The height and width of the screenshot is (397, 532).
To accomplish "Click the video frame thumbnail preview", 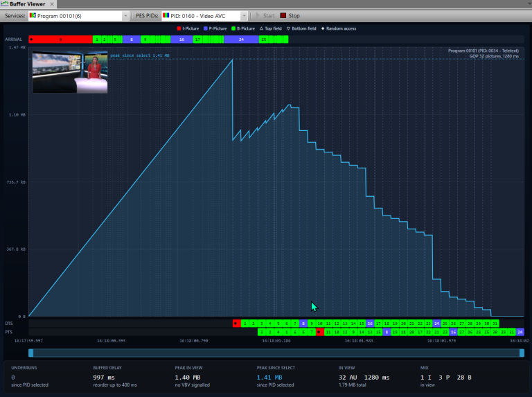I will tap(70, 72).
